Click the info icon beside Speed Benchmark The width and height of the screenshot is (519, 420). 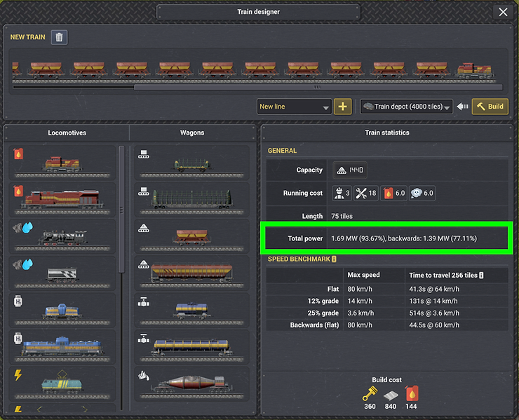[334, 259]
